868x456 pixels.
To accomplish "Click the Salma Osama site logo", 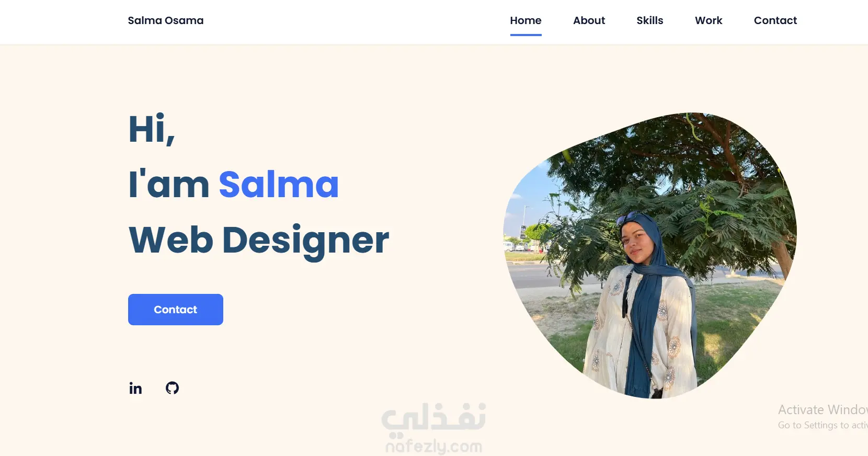I will pos(166,20).
